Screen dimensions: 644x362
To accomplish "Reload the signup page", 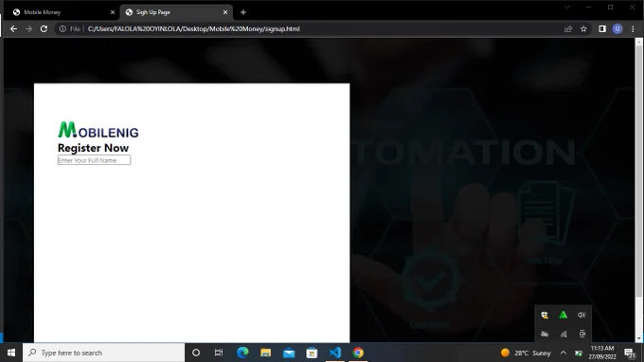I will [x=44, y=28].
